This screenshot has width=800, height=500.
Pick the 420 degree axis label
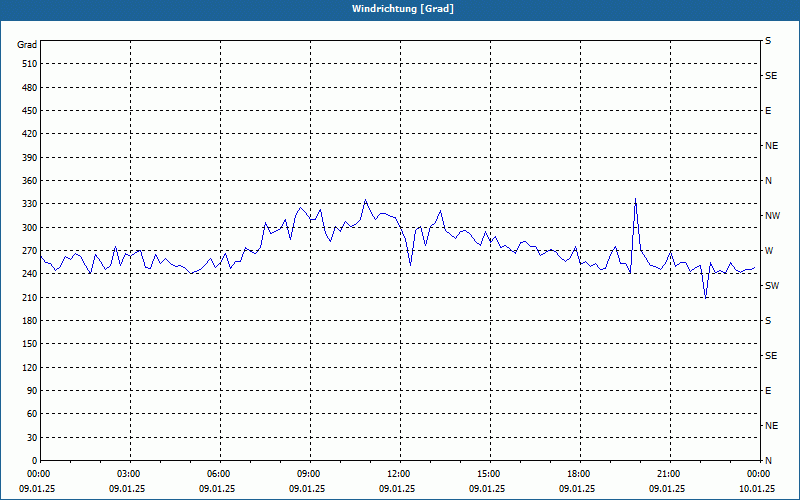pos(30,134)
